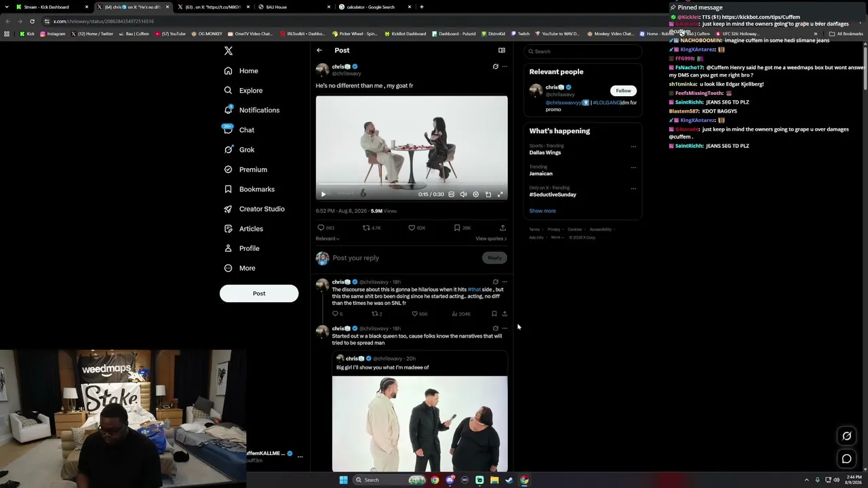868x488 pixels.
Task: Open video playback settings gear
Action: (x=476, y=195)
